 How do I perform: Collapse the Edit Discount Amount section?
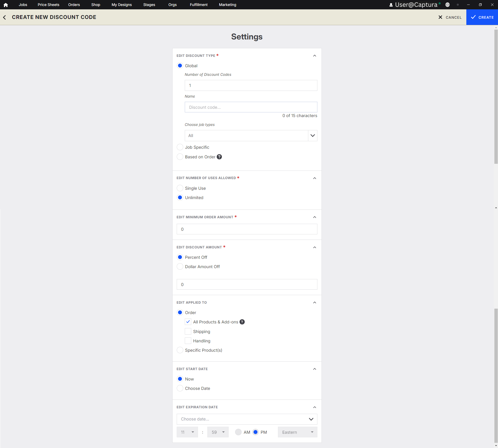(315, 247)
